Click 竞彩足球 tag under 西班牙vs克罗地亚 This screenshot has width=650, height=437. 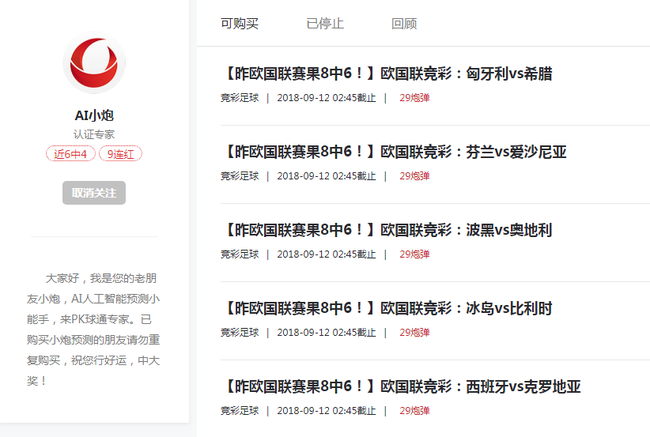point(240,411)
